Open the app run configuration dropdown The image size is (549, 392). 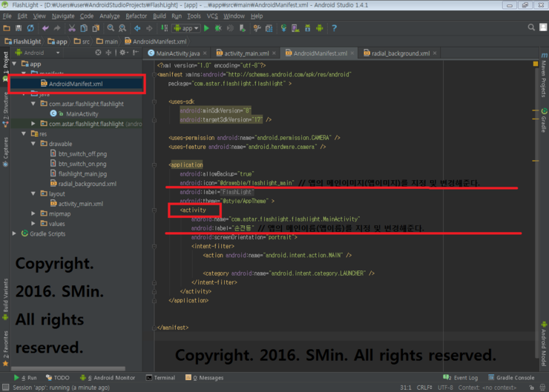click(x=187, y=28)
